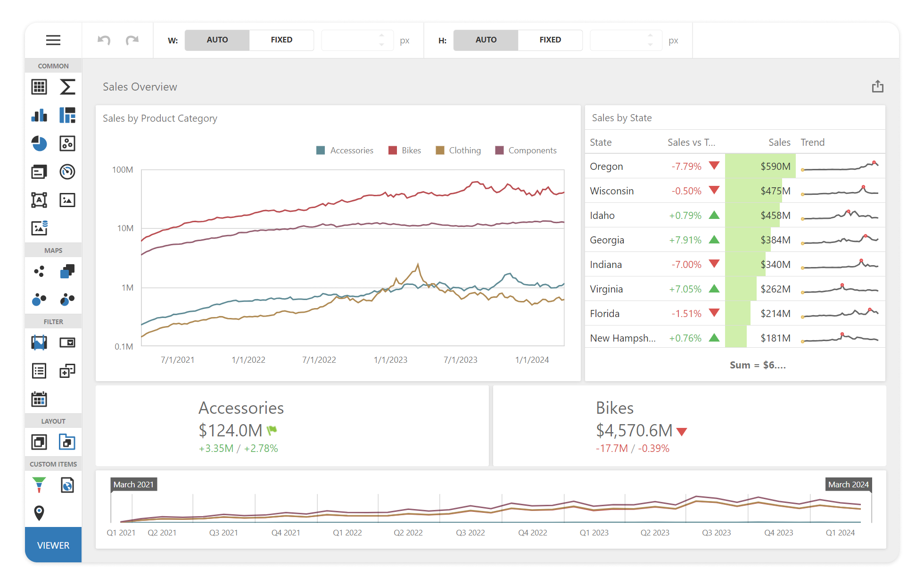
Task: Click the undo arrow
Action: 104,40
